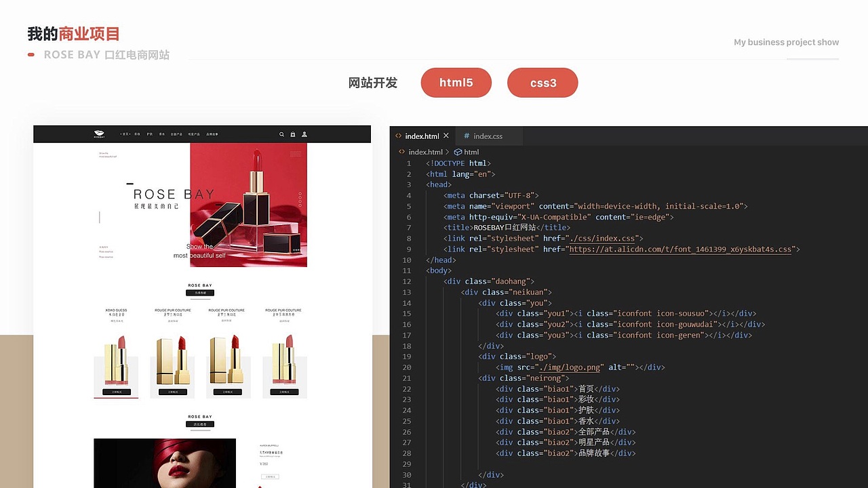Viewport: 868px width, 488px height.
Task: Click the icon-gouwudai code line
Action: point(631,324)
